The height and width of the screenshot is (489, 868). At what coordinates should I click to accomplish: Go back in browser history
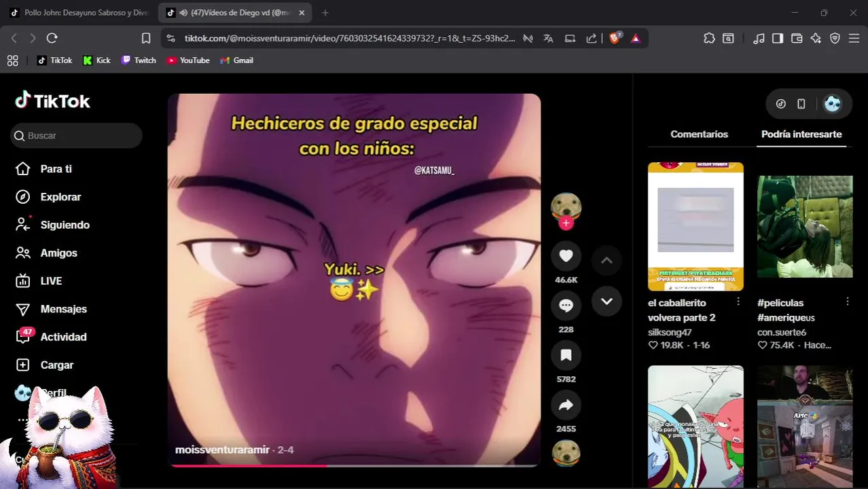tap(14, 39)
